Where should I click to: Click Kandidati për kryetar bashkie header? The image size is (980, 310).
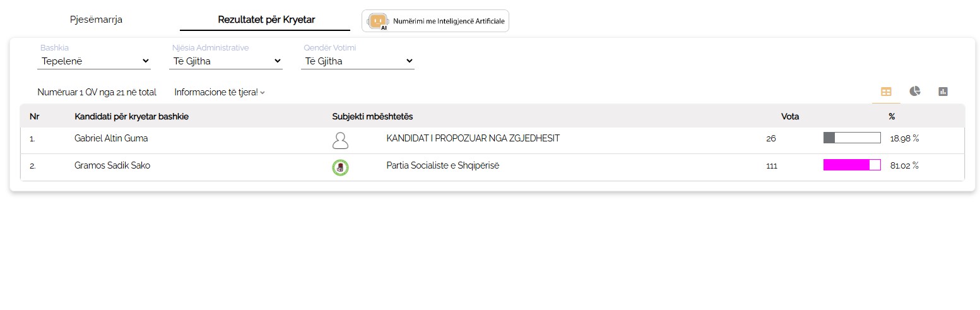131,116
